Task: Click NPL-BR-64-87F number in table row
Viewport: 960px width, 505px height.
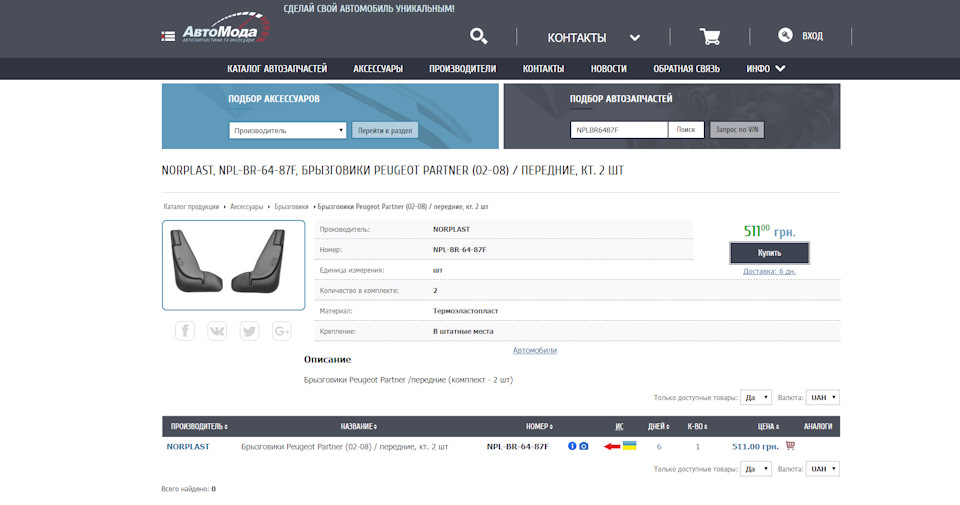Action: 517,446
